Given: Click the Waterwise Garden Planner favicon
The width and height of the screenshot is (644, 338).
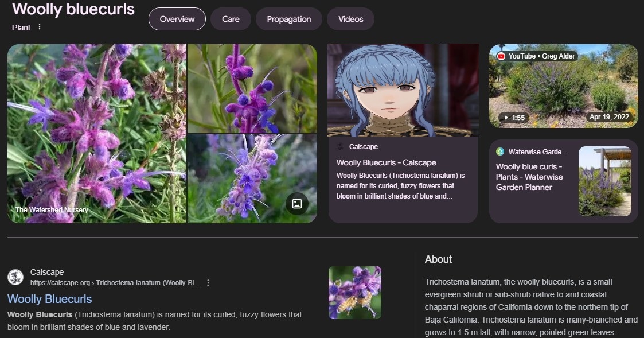Looking at the screenshot, I should (x=500, y=151).
